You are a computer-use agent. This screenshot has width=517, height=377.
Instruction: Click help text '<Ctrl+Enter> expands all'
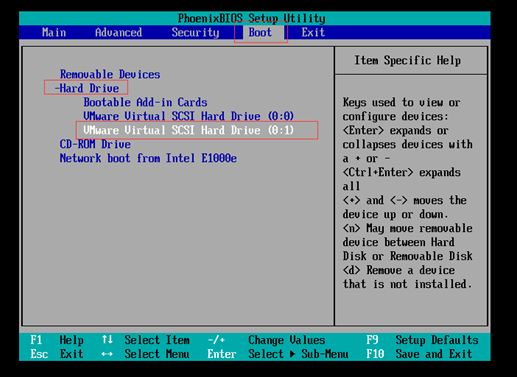coord(402,179)
